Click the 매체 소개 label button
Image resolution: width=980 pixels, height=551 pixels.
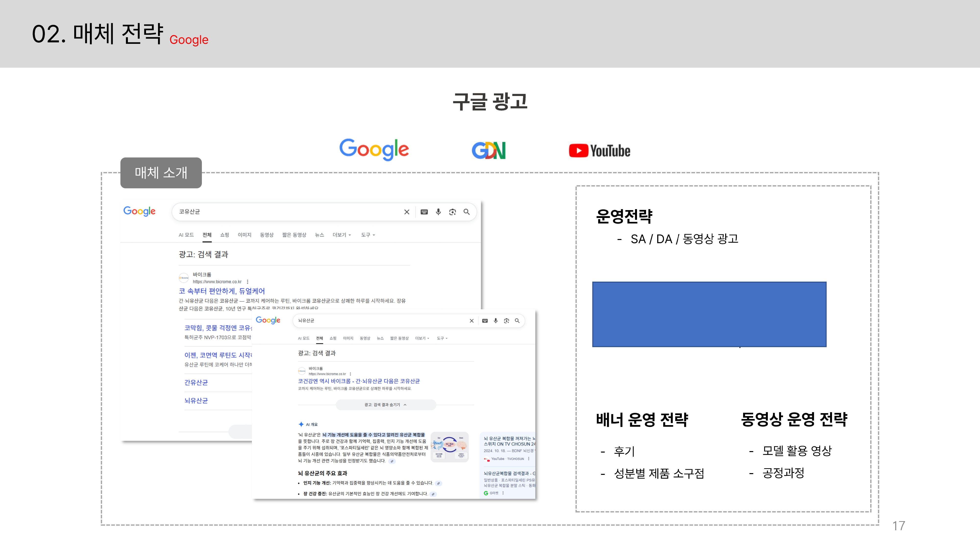[x=161, y=173]
